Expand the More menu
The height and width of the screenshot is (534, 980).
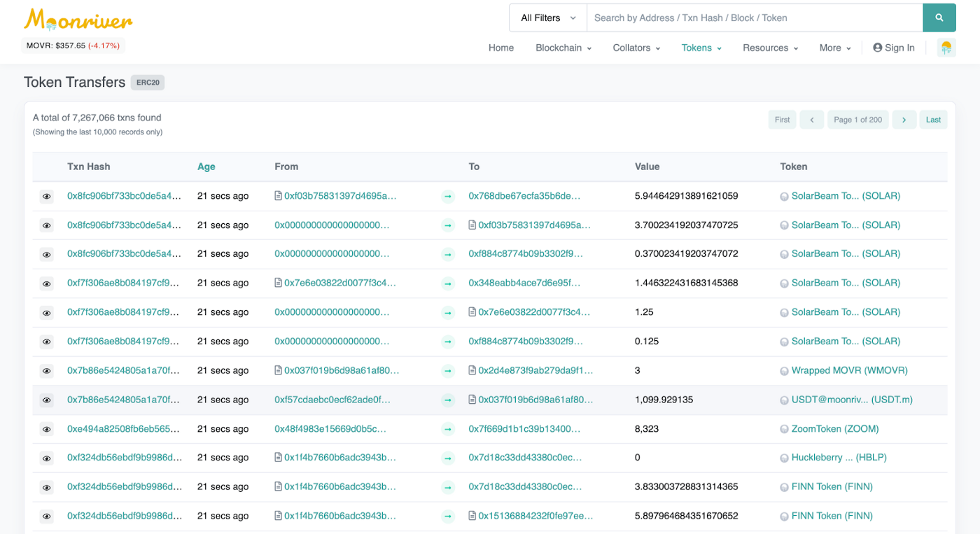pos(835,48)
